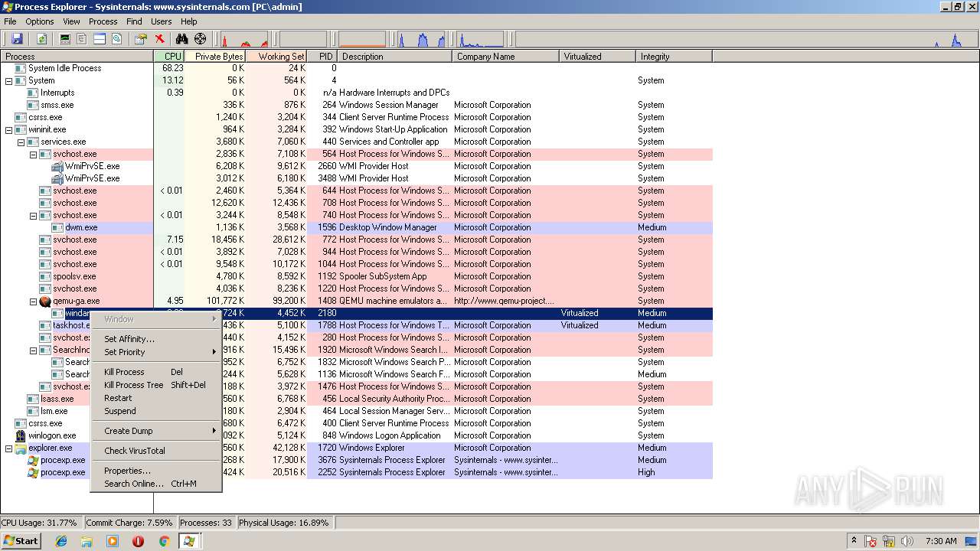Select the dwm.exe process row
Viewport: 980px width, 551px height.
pos(357,227)
